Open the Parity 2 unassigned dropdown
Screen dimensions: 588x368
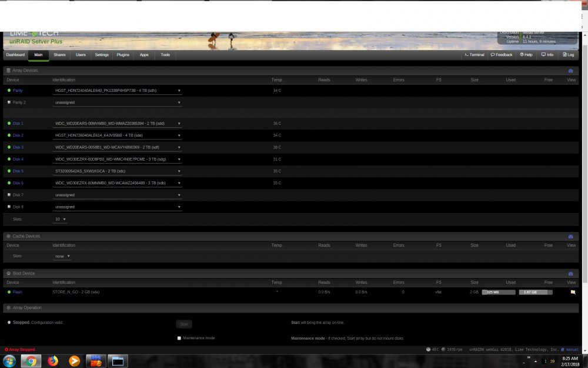pos(118,102)
